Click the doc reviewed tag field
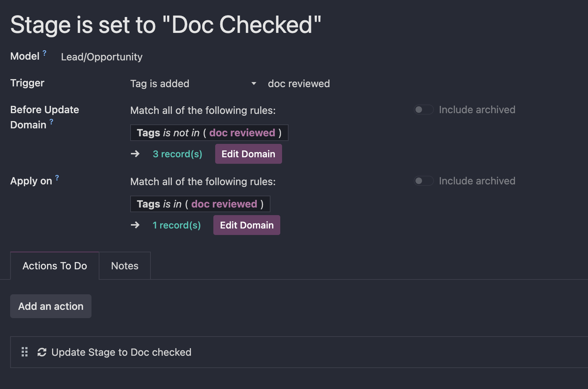Screen dimensions: 588x389 pos(299,84)
